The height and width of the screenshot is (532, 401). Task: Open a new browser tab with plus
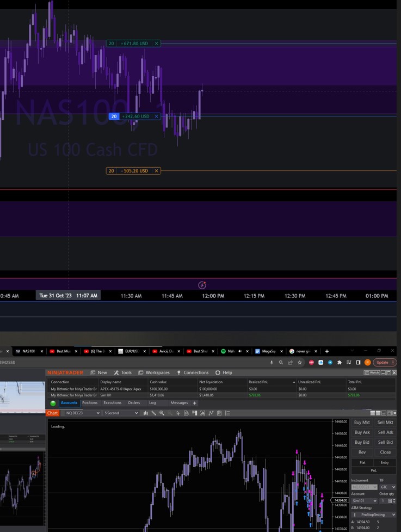tap(327, 351)
